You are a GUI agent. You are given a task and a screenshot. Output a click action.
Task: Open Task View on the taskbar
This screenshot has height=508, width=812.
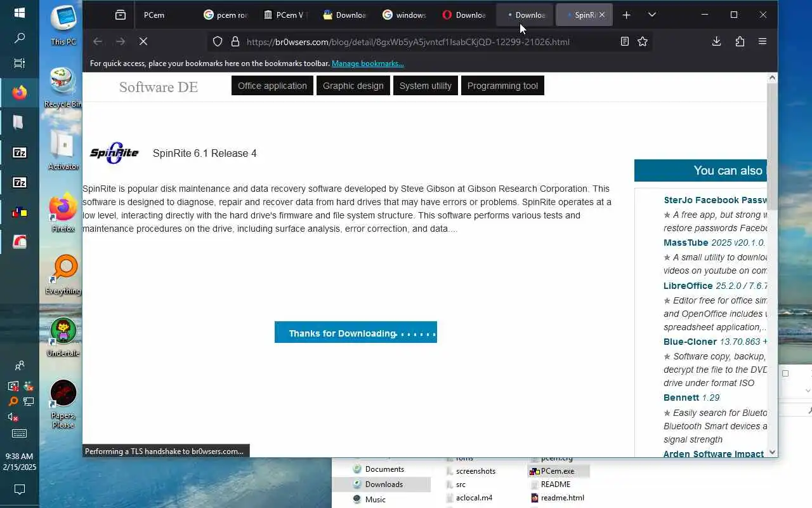(x=20, y=63)
